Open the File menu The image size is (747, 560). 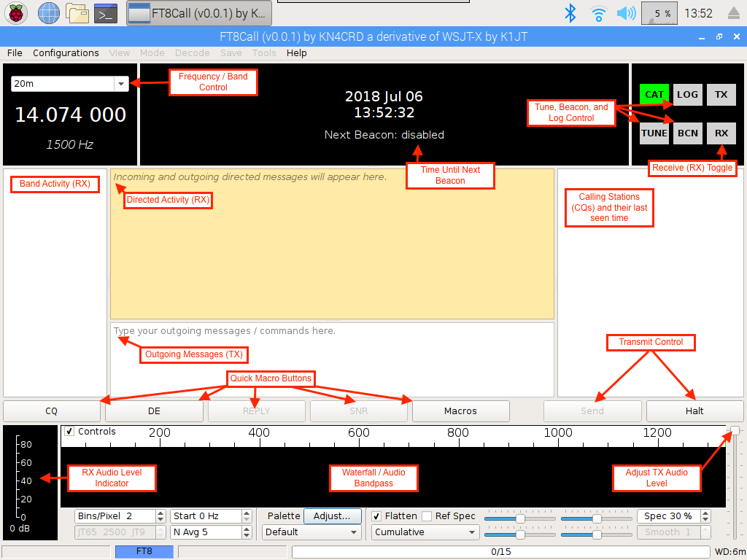coord(15,52)
